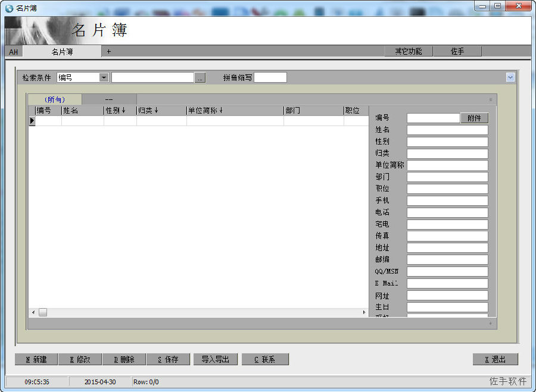Open the 检索条件 编号 dropdown
This screenshot has height=392, width=536.
pos(104,77)
